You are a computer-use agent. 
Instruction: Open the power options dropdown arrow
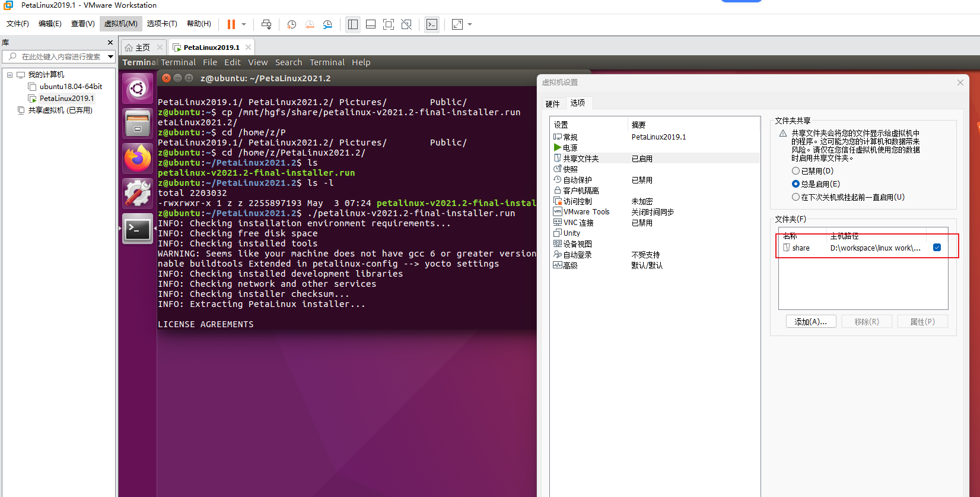tap(244, 24)
